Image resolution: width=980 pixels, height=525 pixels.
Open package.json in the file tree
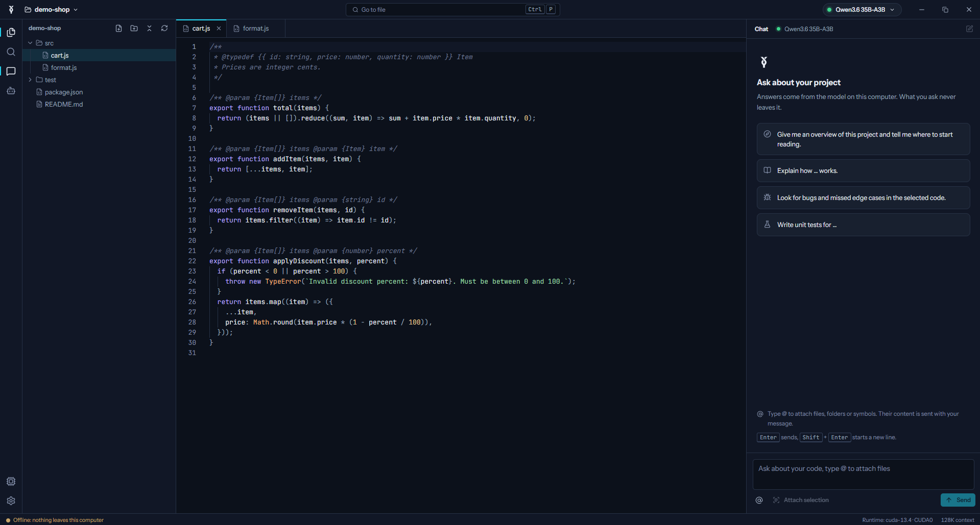pos(99,92)
